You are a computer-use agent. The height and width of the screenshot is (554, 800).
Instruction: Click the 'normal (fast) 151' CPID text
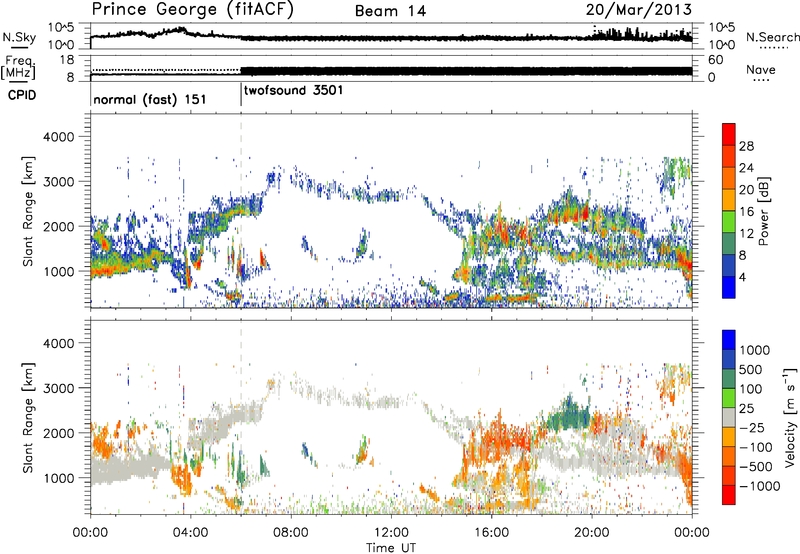[150, 99]
